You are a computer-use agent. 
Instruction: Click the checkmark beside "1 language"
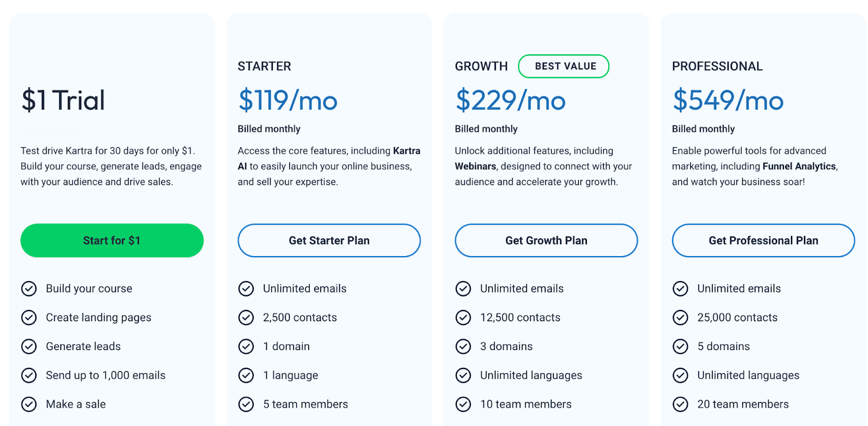(246, 375)
